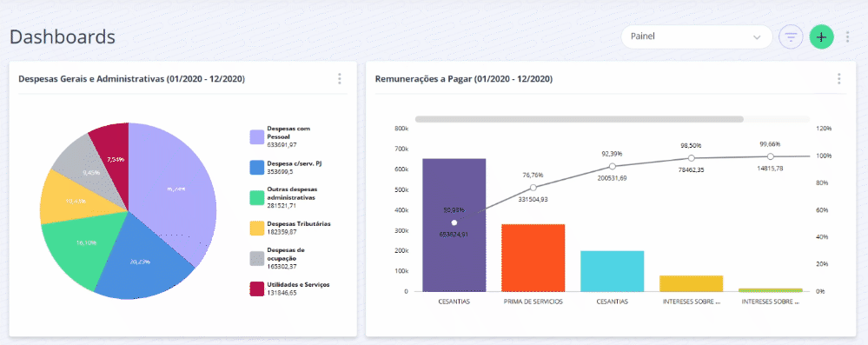Click the Painel dropdown chevron
The width and height of the screenshot is (868, 345).
click(x=757, y=37)
